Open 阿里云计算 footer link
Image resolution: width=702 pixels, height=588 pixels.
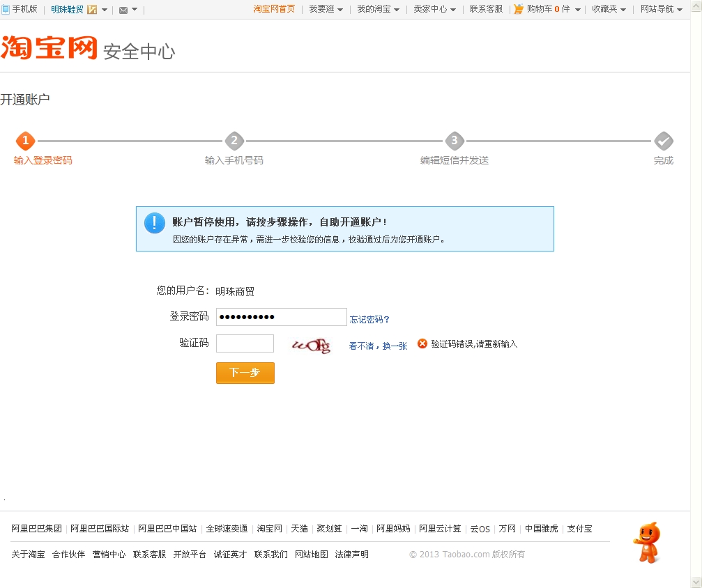click(x=440, y=529)
